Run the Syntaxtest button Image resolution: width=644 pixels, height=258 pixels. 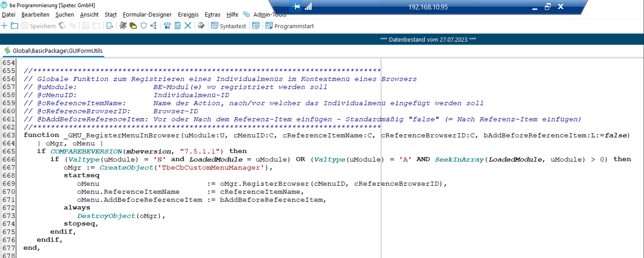[x=229, y=26]
